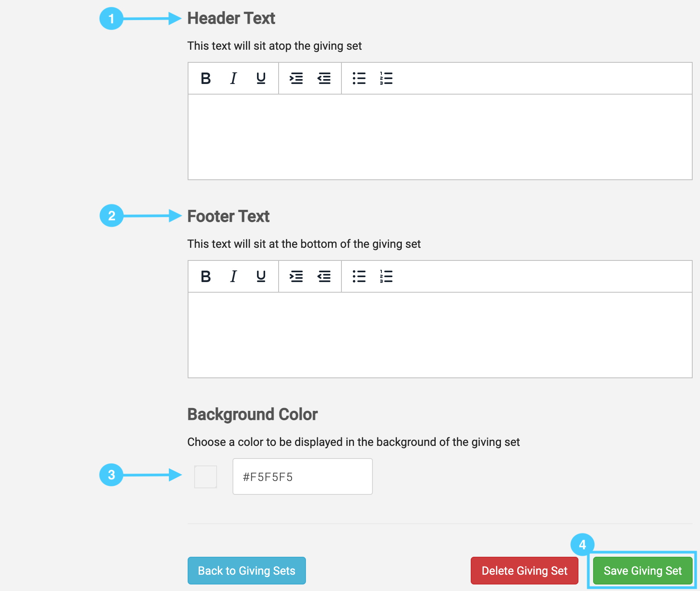Click the #F5F5F5 hex color field
Image resolution: width=700 pixels, height=591 pixels.
(302, 477)
